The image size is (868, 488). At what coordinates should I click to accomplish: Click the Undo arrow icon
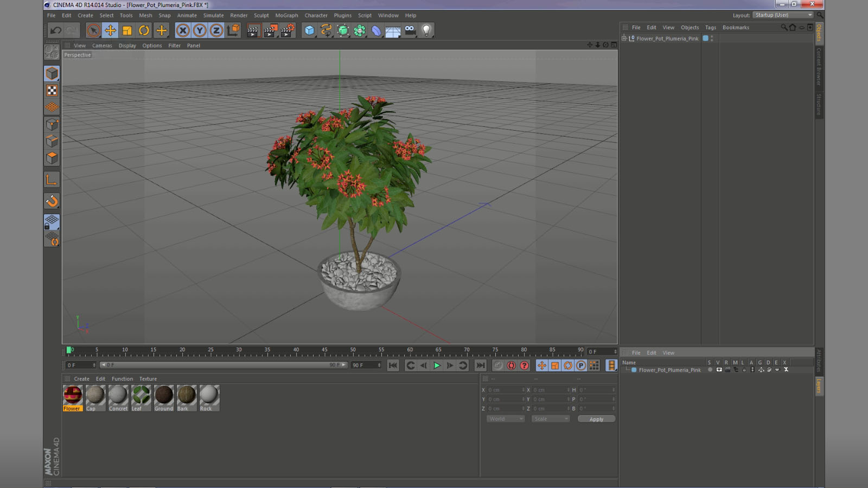(x=55, y=30)
